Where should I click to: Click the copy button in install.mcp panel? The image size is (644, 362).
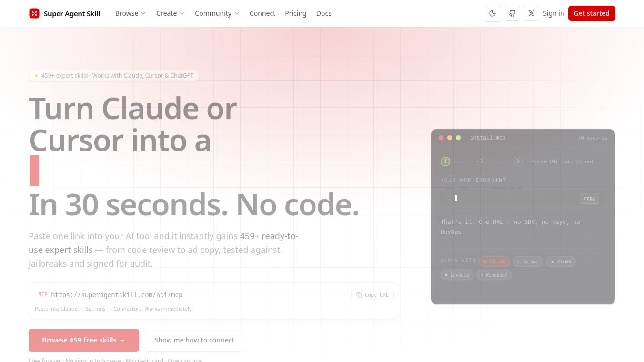589,199
